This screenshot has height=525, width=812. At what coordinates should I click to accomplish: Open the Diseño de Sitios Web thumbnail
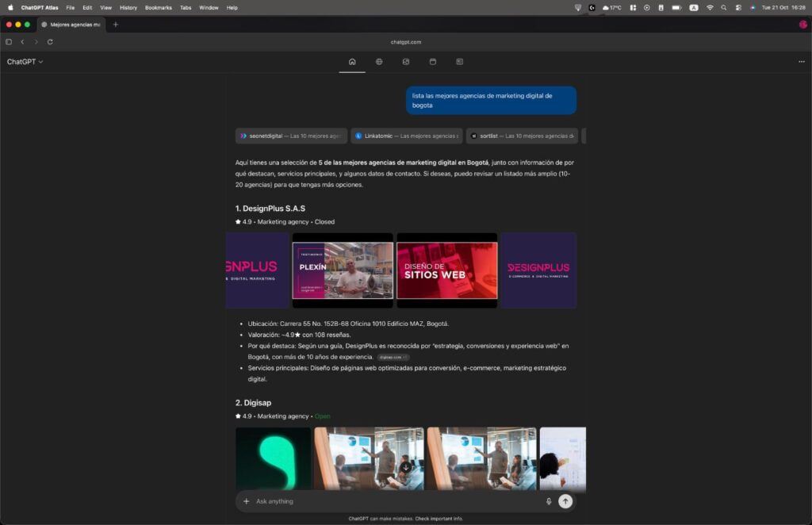tap(446, 270)
